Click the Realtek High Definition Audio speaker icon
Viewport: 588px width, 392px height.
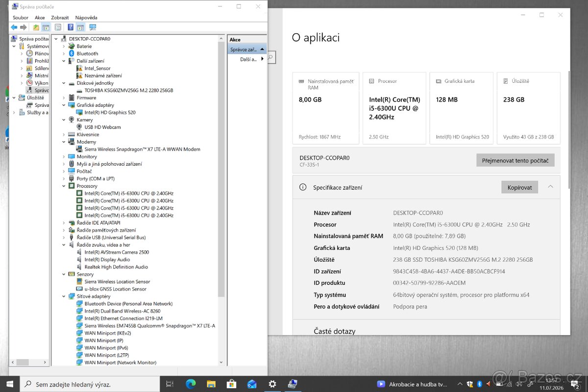point(79,267)
